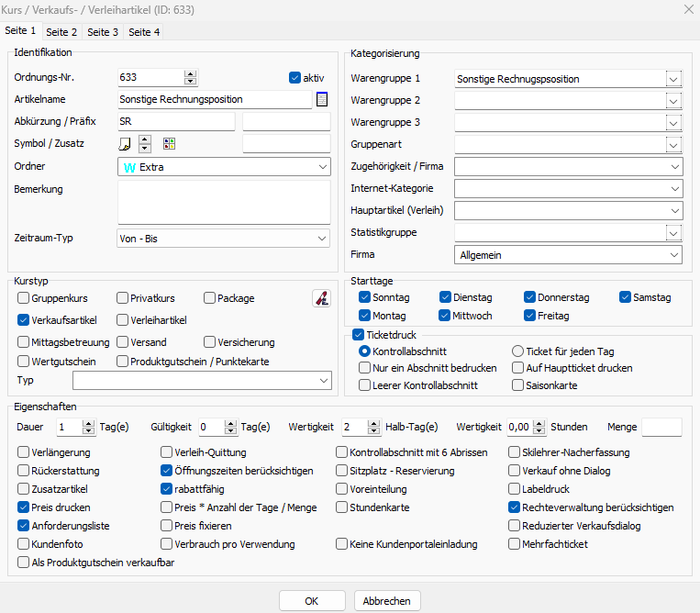The height and width of the screenshot is (613, 700).
Task: Open the article name text editor icon
Action: pyautogui.click(x=321, y=99)
